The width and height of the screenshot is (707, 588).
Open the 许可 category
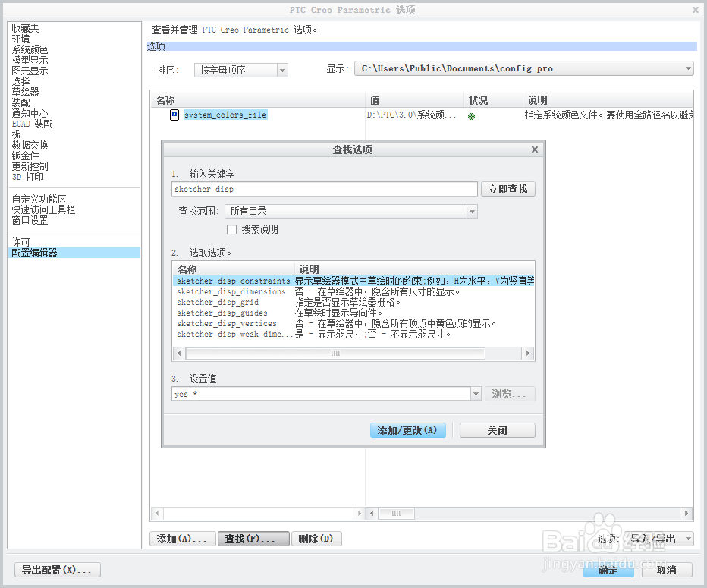(x=20, y=243)
